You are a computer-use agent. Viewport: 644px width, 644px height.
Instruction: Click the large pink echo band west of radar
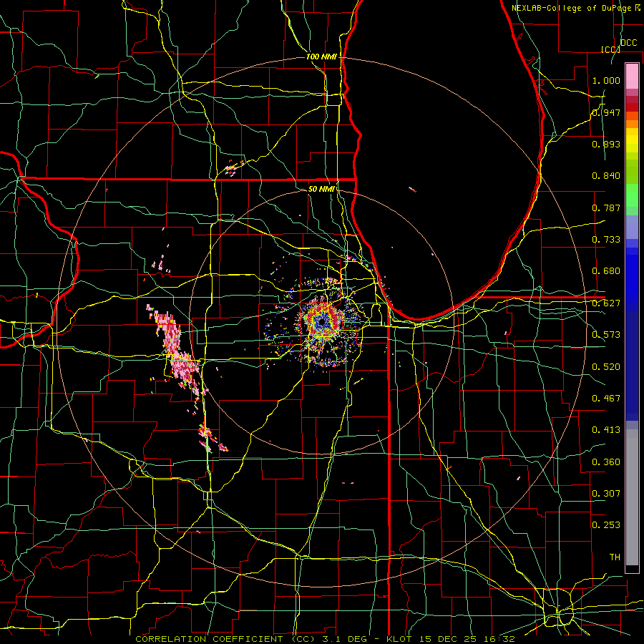pyautogui.click(x=177, y=349)
